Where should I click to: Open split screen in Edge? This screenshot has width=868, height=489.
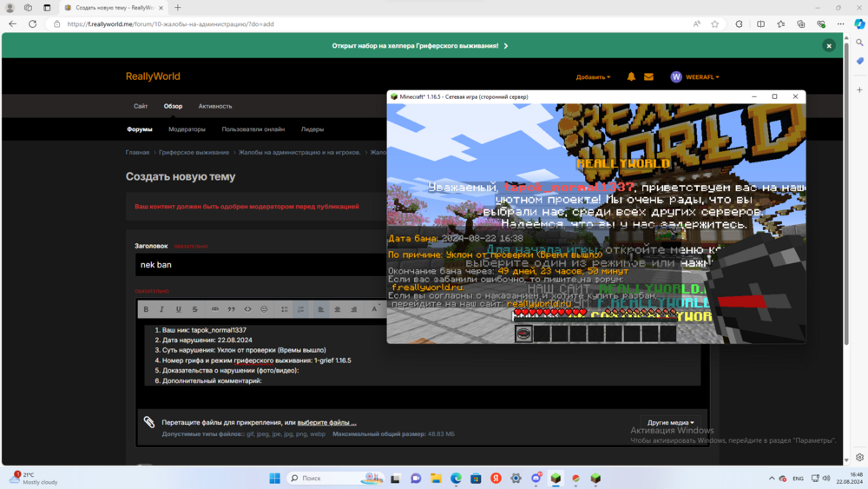coord(760,23)
